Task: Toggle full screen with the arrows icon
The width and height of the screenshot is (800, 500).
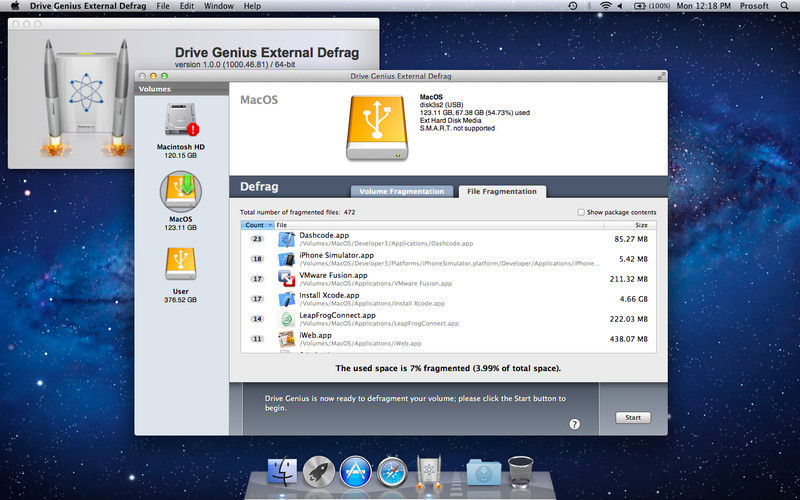Action: [x=661, y=76]
